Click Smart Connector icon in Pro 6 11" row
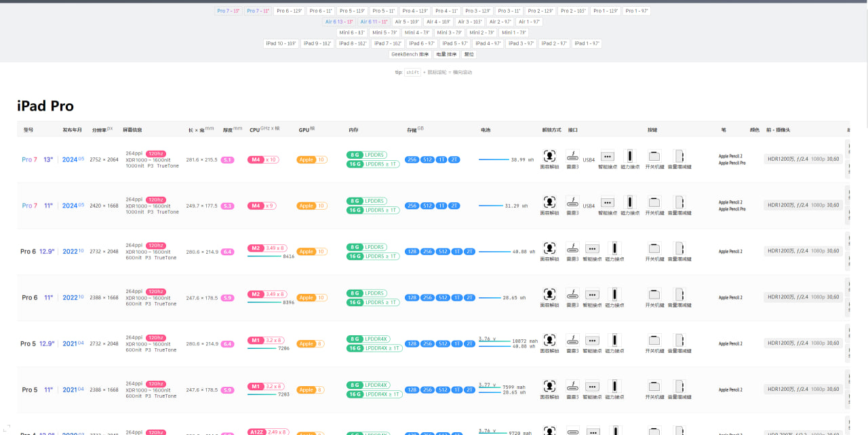The image size is (868, 435). coord(592,294)
